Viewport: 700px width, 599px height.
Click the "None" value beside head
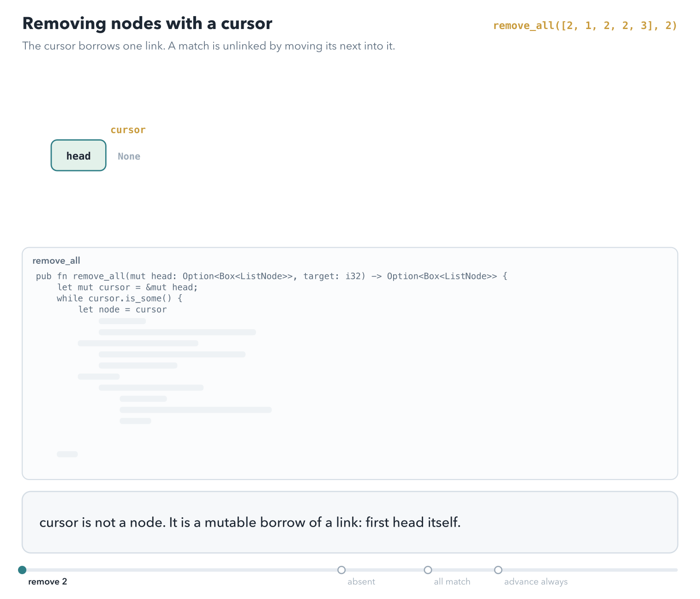click(129, 156)
